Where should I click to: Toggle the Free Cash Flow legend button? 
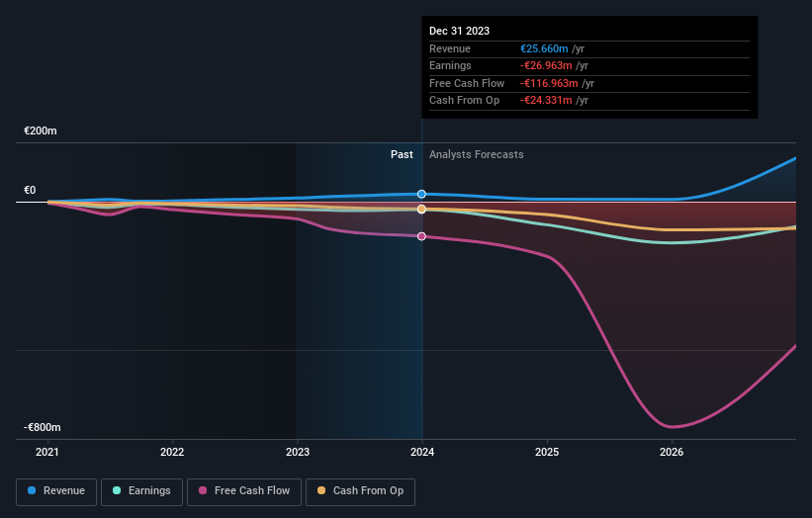pos(244,491)
